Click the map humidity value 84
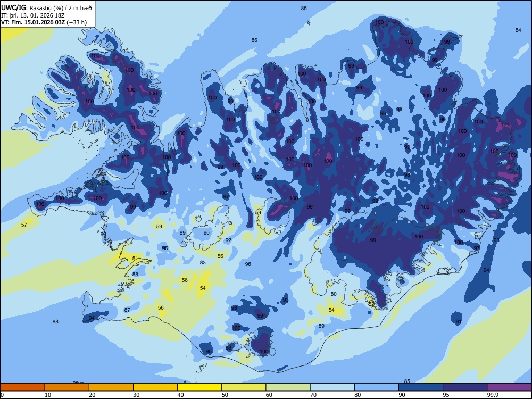Image resolution: width=532 pixels, height=399 pixels. point(518,30)
